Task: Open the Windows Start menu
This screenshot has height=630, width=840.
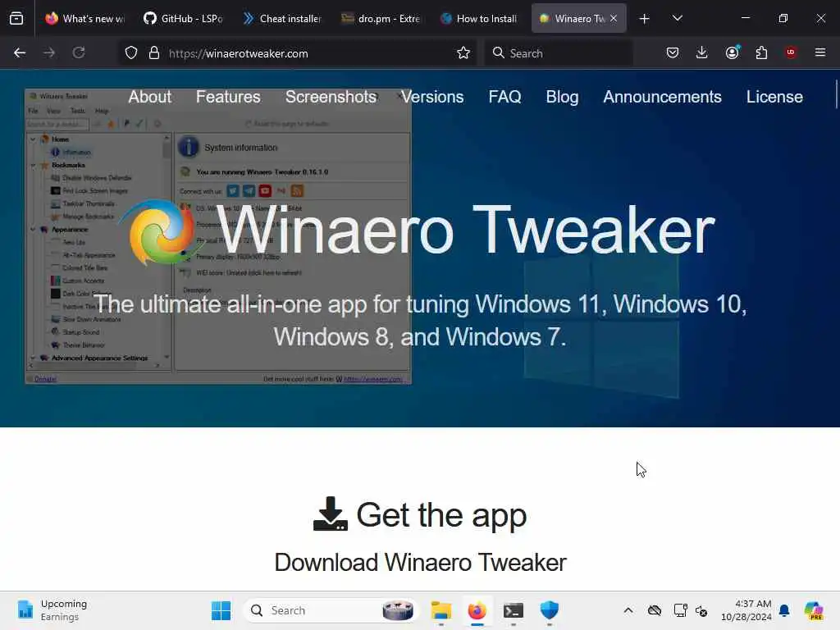Action: 221,610
